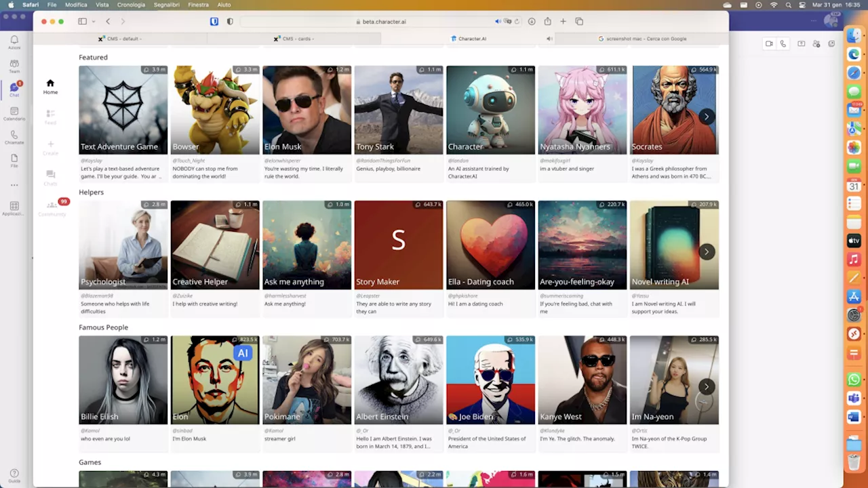The height and width of the screenshot is (488, 868).
Task: Start video call in Teams window
Action: (x=769, y=44)
